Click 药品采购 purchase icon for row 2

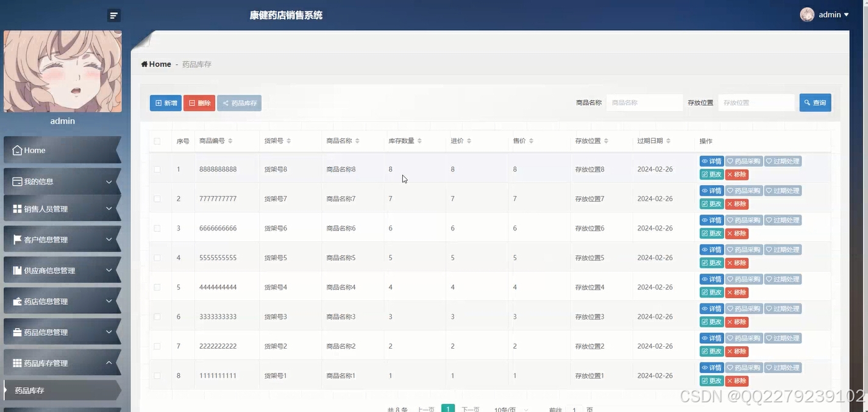743,190
